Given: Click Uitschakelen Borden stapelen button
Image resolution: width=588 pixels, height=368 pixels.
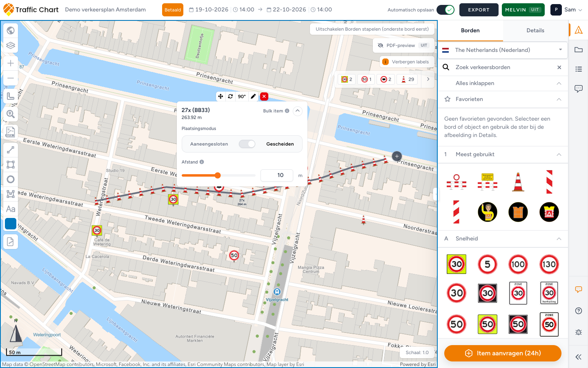Looking at the screenshot, I should (x=372, y=29).
